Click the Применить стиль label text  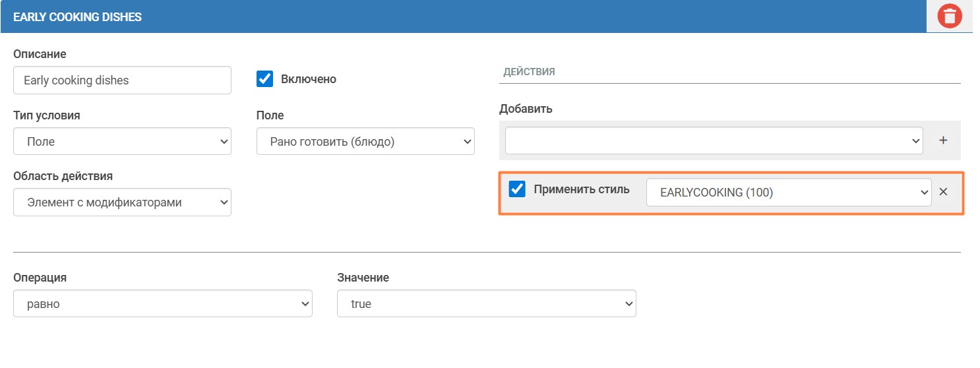(x=581, y=190)
